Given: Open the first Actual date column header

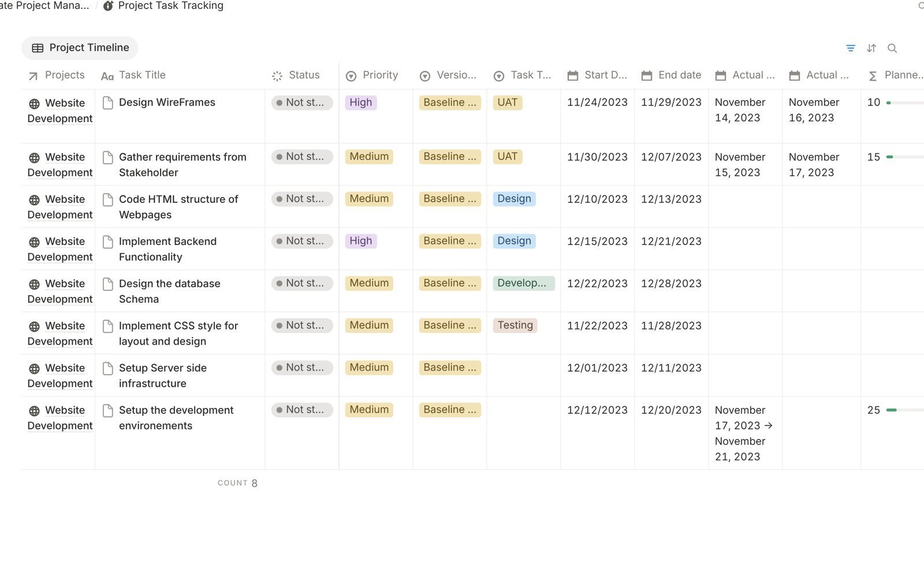Looking at the screenshot, I should click(x=746, y=75).
